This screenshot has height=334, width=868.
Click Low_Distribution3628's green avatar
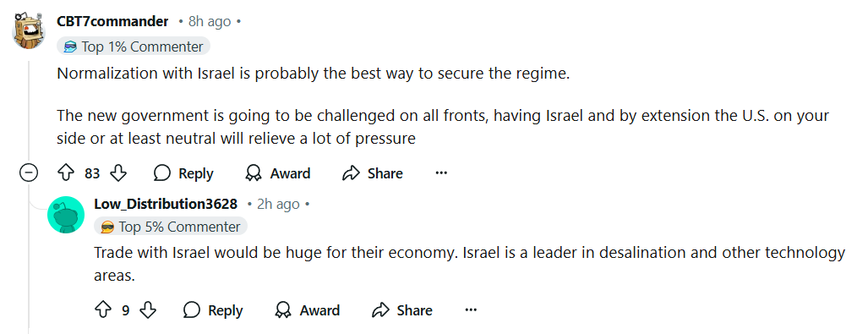tap(66, 215)
